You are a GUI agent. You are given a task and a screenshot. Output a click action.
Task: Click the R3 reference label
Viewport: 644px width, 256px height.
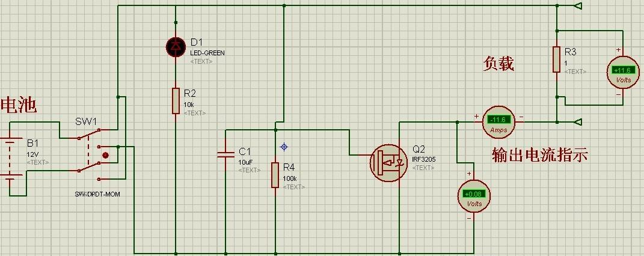point(571,52)
